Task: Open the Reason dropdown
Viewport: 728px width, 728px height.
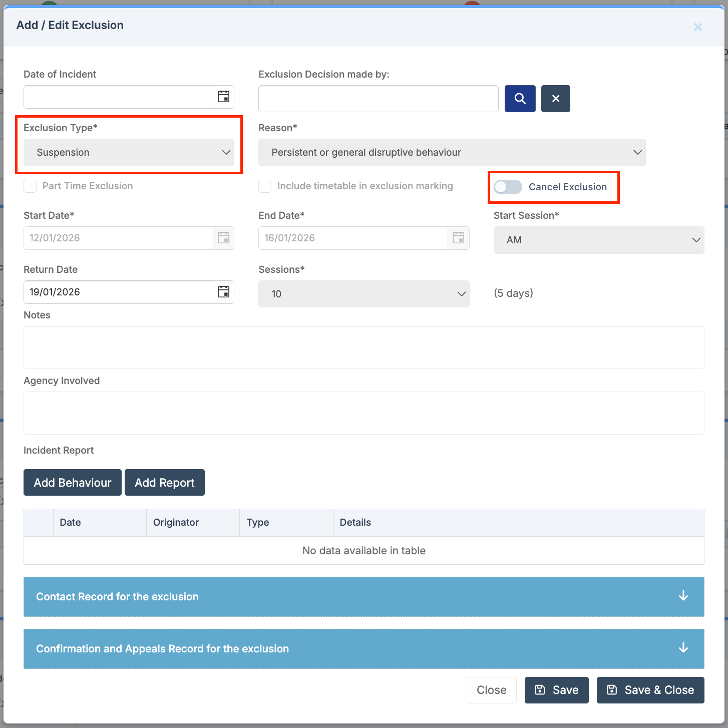Action: (x=452, y=152)
